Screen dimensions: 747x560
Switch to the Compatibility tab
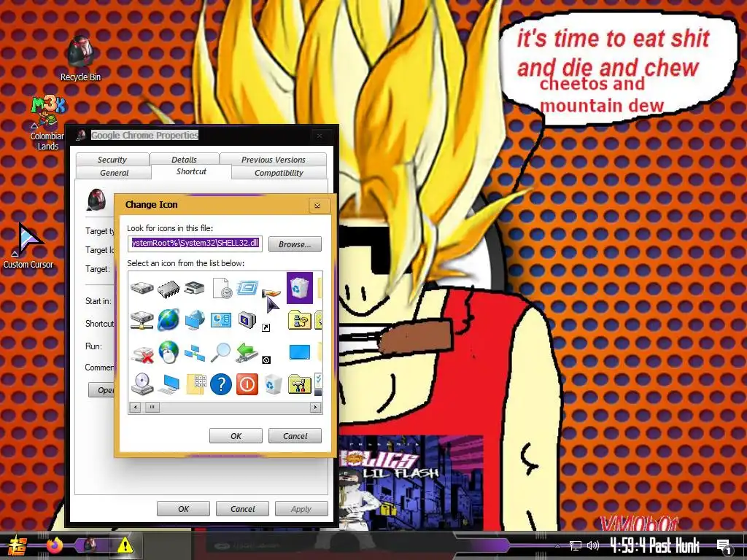[279, 173]
